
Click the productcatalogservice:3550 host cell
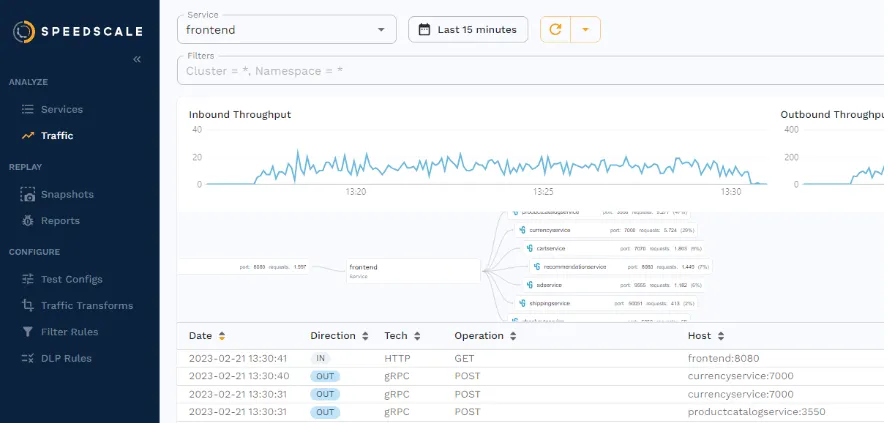tap(756, 412)
